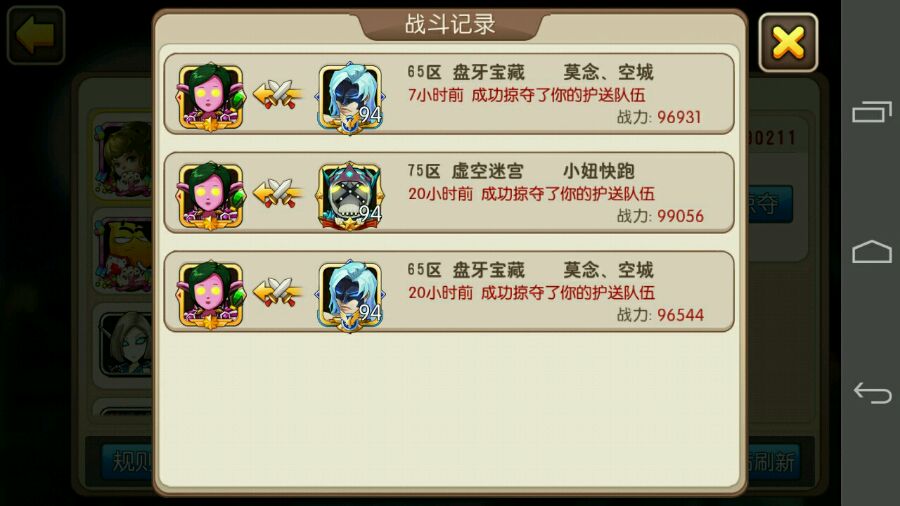Tap the 刷新 refresh button at bottom right

(773, 462)
